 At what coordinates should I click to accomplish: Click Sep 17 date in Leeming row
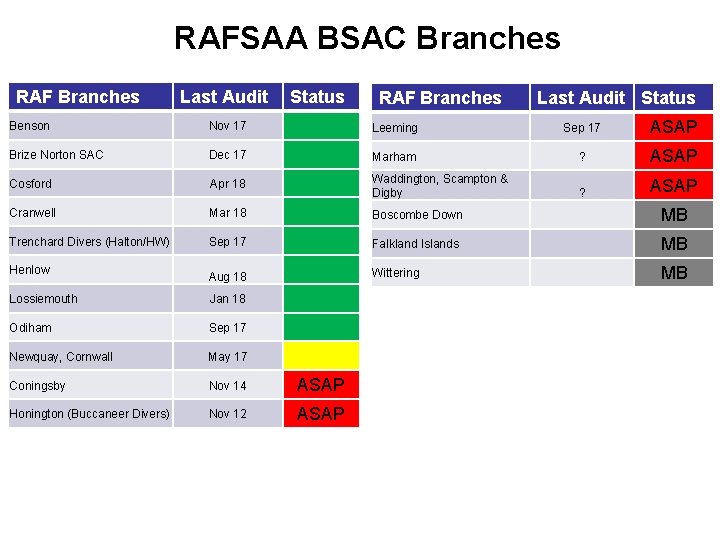[x=582, y=128]
